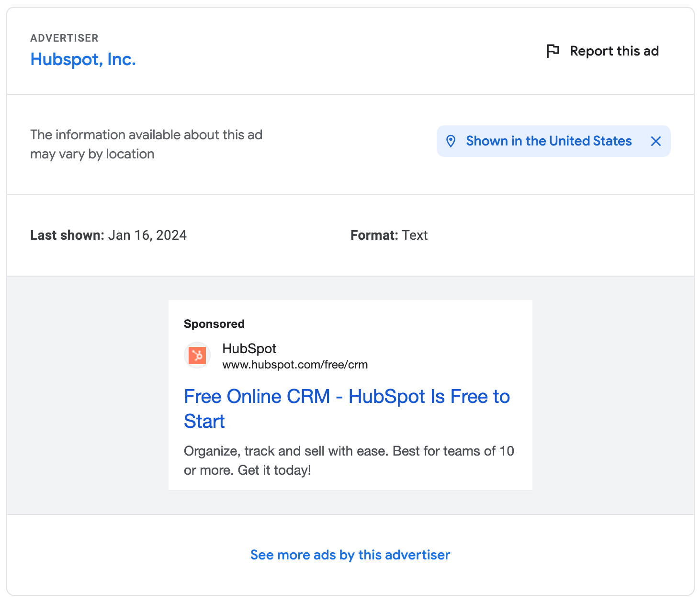Image resolution: width=700 pixels, height=602 pixels.
Task: Click the location pin icon in region chip
Action: [451, 141]
